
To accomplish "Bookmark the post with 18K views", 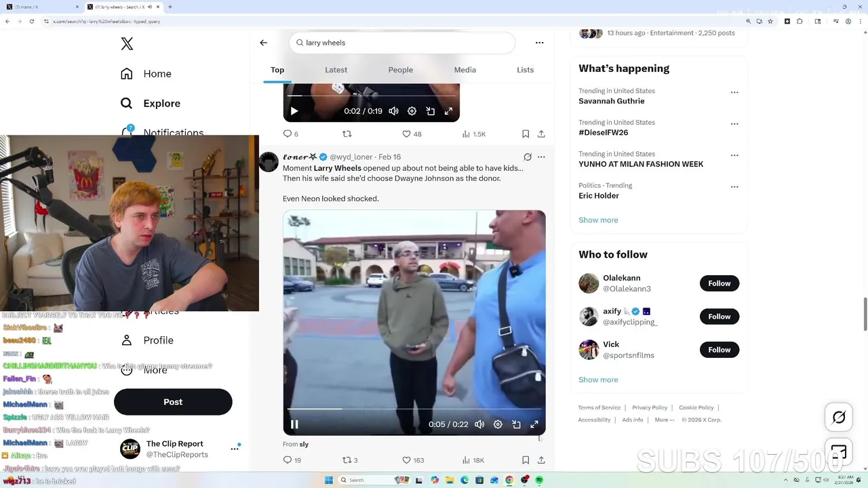I will click(x=526, y=460).
